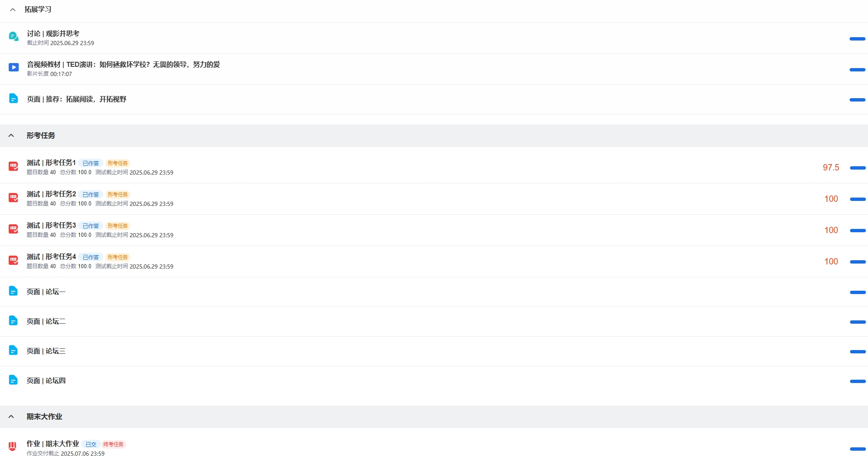Viewport: 868px width, 472px height.
Task: Open 页面 | 论坛二
Action: click(46, 321)
